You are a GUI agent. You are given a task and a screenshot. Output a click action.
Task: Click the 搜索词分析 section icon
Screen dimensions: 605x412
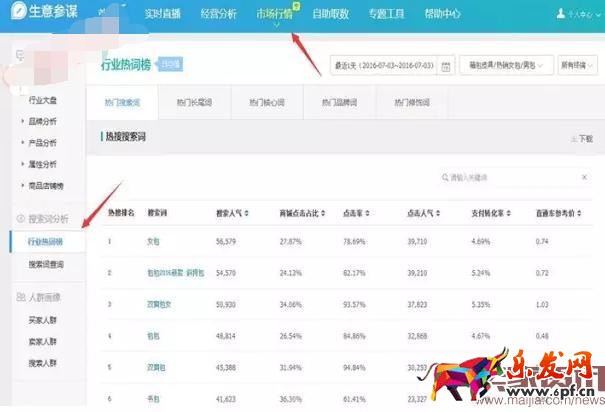click(20, 219)
